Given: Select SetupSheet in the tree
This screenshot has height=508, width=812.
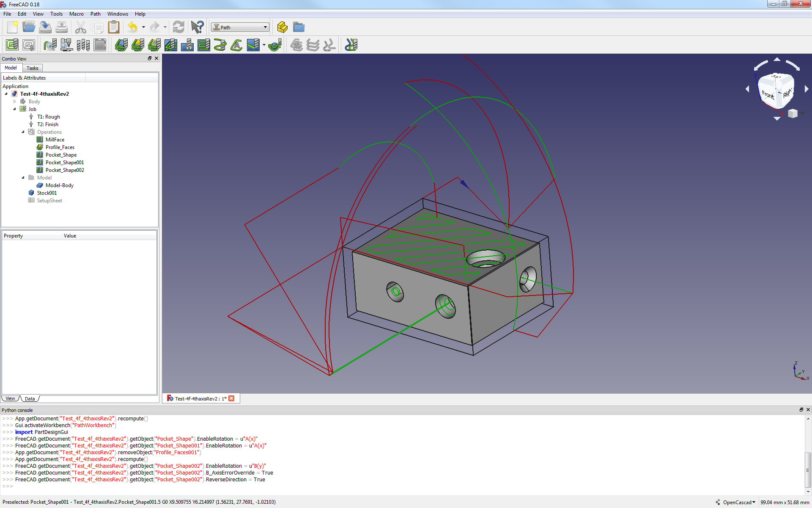Looking at the screenshot, I should 49,201.
